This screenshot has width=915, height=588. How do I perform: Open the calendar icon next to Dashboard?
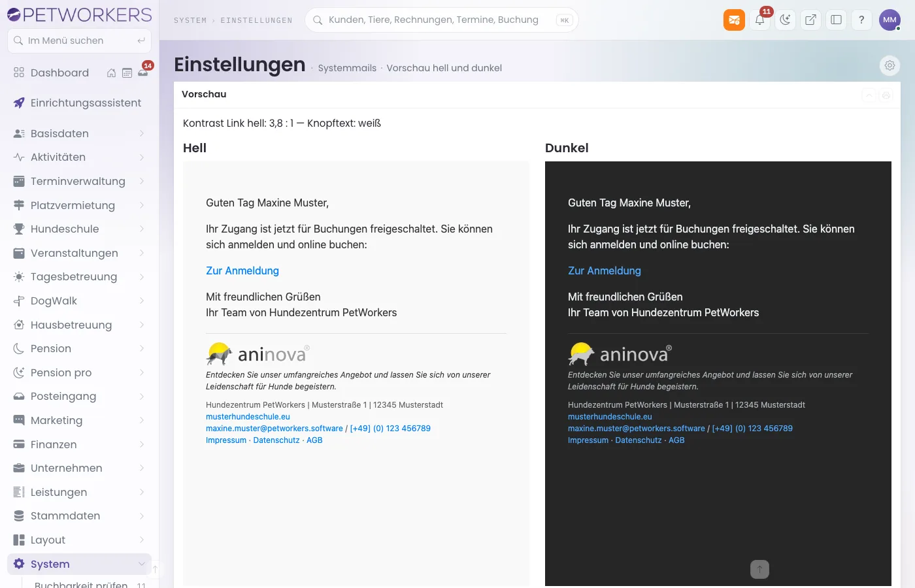(x=127, y=73)
